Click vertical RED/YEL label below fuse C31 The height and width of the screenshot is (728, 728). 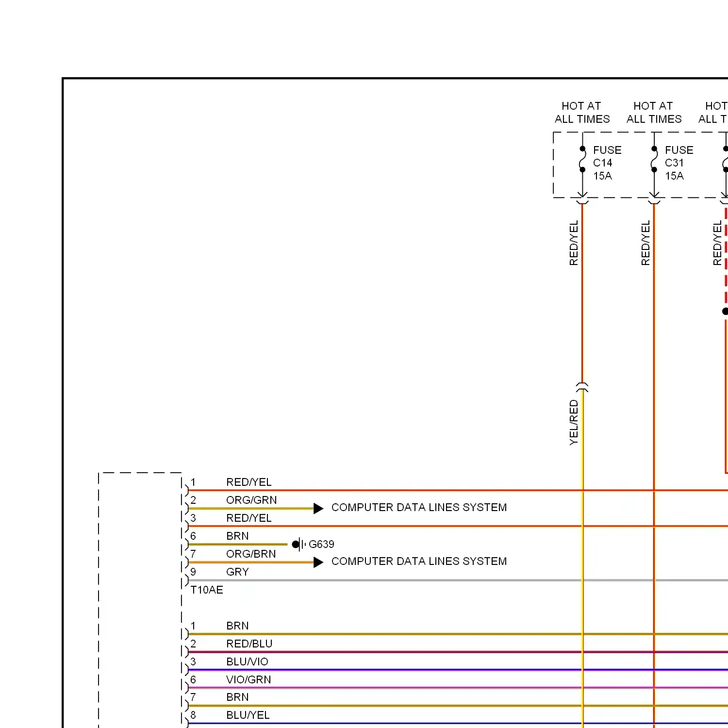tap(645, 243)
